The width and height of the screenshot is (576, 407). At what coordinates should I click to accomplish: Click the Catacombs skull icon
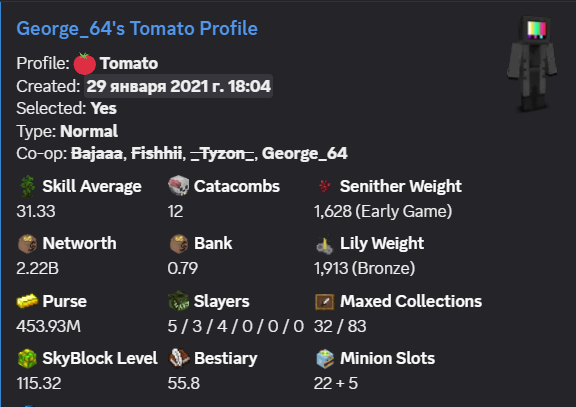(179, 186)
